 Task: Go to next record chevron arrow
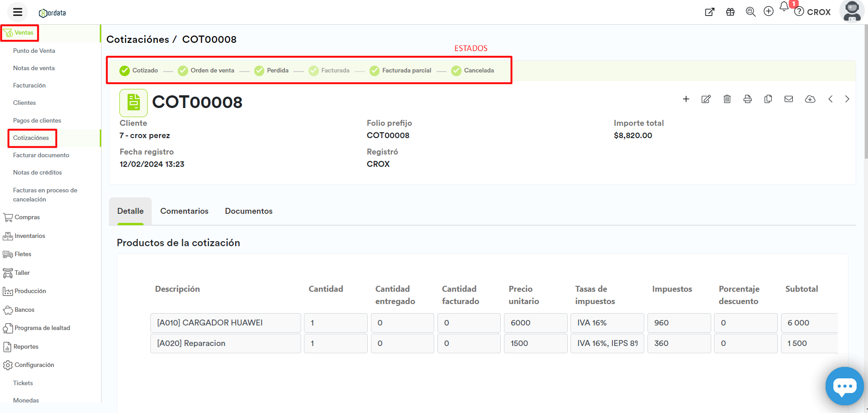pos(847,99)
